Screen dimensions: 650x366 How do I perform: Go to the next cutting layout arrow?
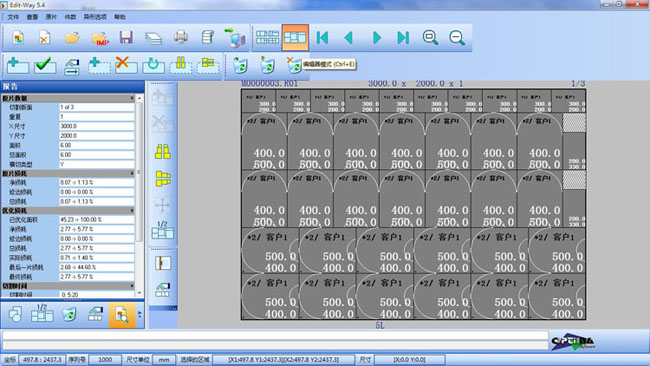pyautogui.click(x=376, y=38)
